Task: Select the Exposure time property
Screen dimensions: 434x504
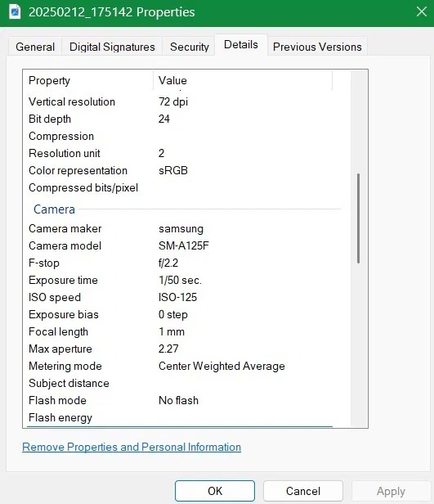Action: 63,280
